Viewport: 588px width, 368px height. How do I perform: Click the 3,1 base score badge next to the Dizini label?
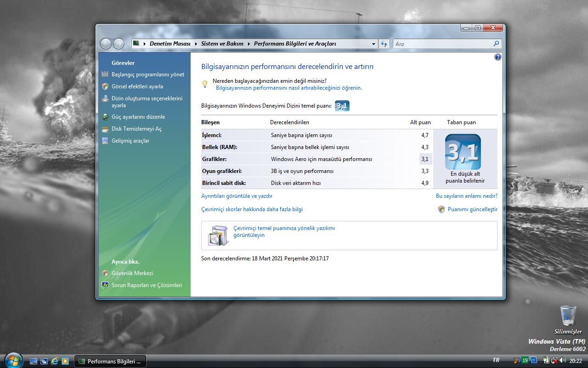[x=342, y=106]
